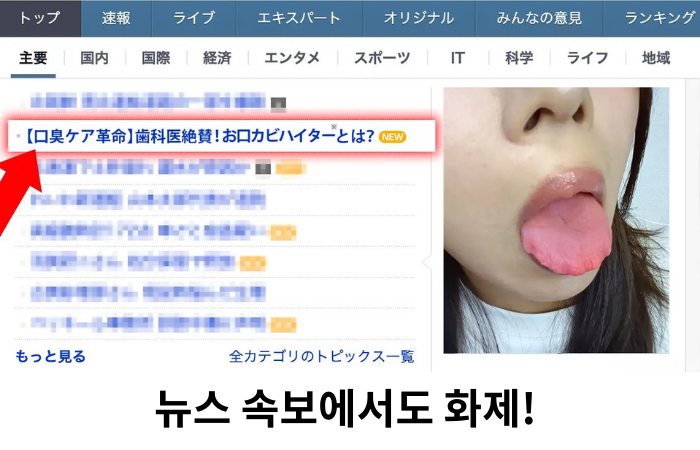Open the トップ tab

pos(40,18)
